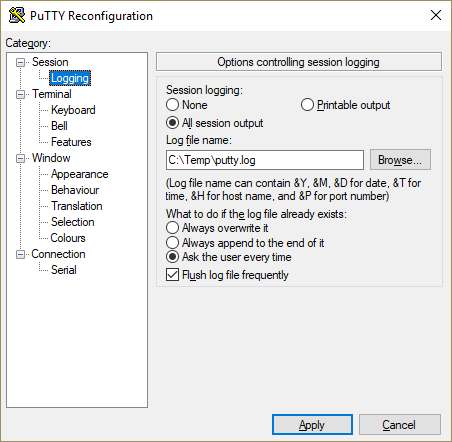Viewport: 452px width, 442px height.
Task: Click the PuTTY icon in title bar
Action: pyautogui.click(x=17, y=15)
